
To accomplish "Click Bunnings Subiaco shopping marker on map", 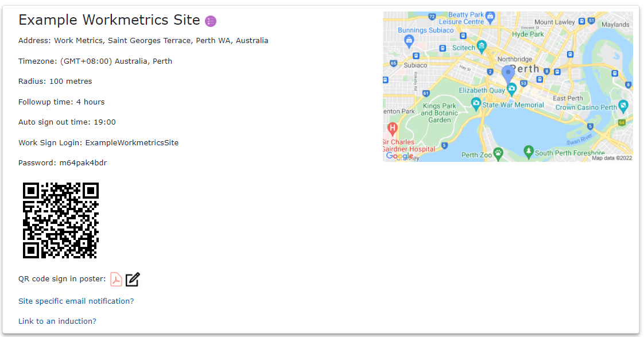I will [409, 41].
